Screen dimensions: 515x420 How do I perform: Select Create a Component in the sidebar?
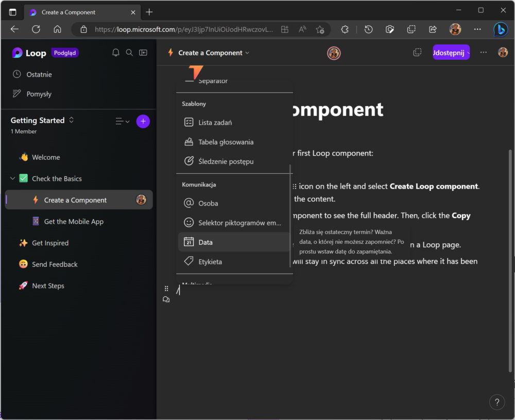[x=79, y=200]
